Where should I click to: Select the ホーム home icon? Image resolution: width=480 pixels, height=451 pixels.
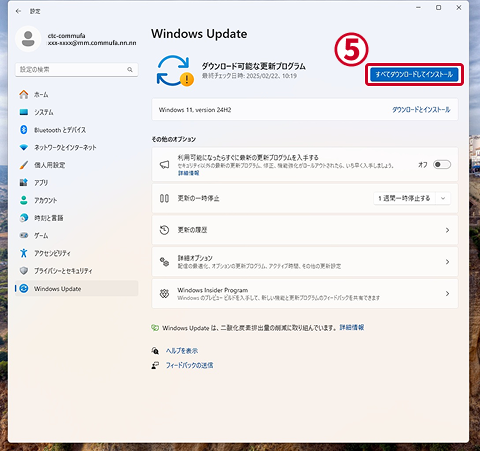tap(24, 95)
